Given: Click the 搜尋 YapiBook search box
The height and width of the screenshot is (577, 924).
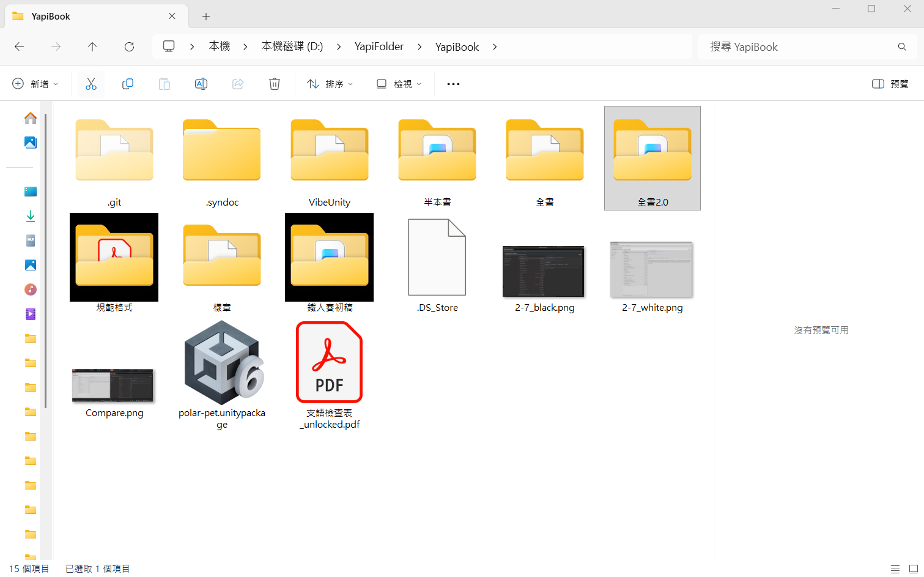Looking at the screenshot, I should pyautogui.click(x=807, y=47).
